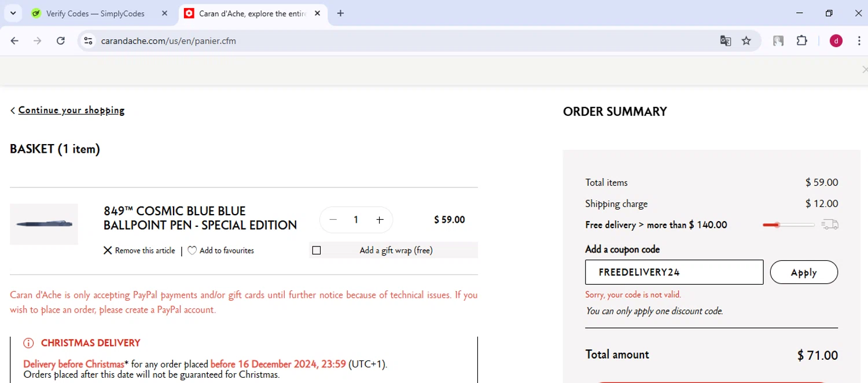
Task: Go back to the previous page
Action: (15, 40)
